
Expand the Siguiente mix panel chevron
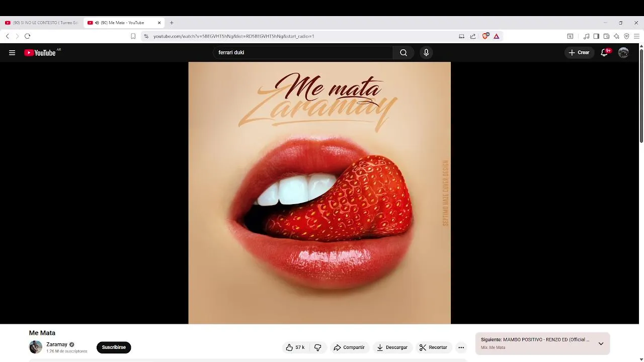(601, 344)
